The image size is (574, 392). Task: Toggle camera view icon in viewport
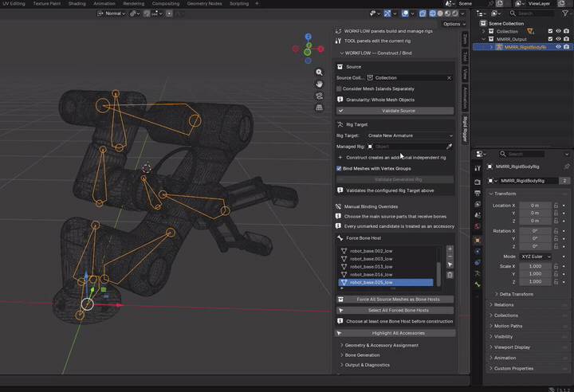319,96
